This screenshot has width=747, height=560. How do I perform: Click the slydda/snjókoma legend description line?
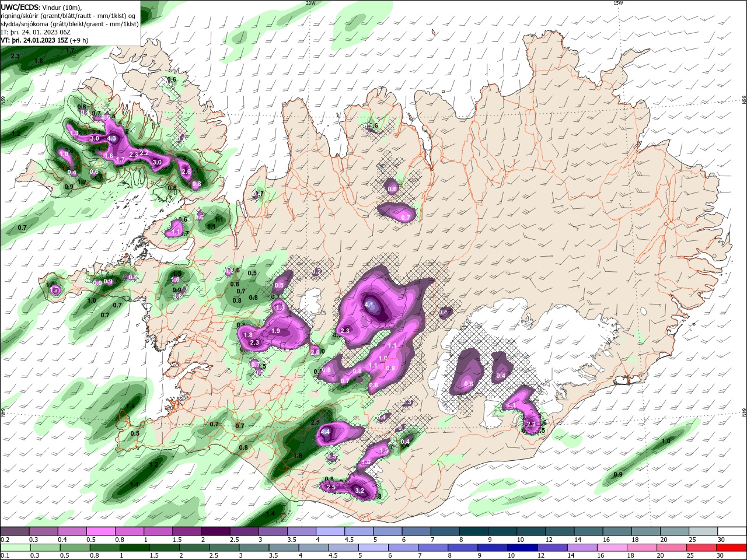70,24
